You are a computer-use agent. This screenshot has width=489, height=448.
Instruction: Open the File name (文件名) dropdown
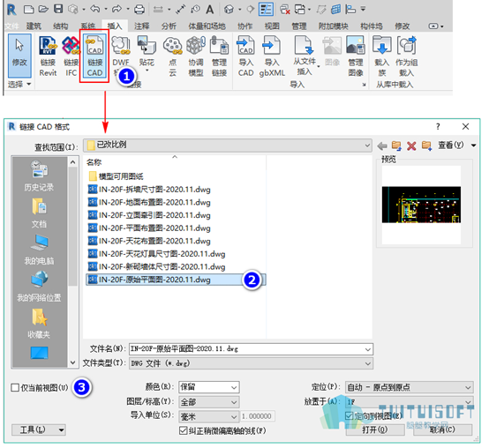pyautogui.click(x=368, y=349)
